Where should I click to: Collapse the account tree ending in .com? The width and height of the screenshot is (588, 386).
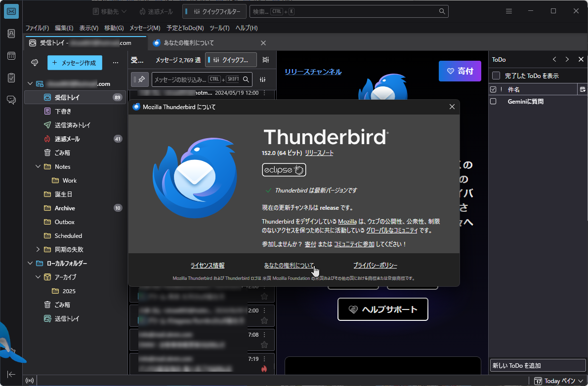pyautogui.click(x=30, y=83)
